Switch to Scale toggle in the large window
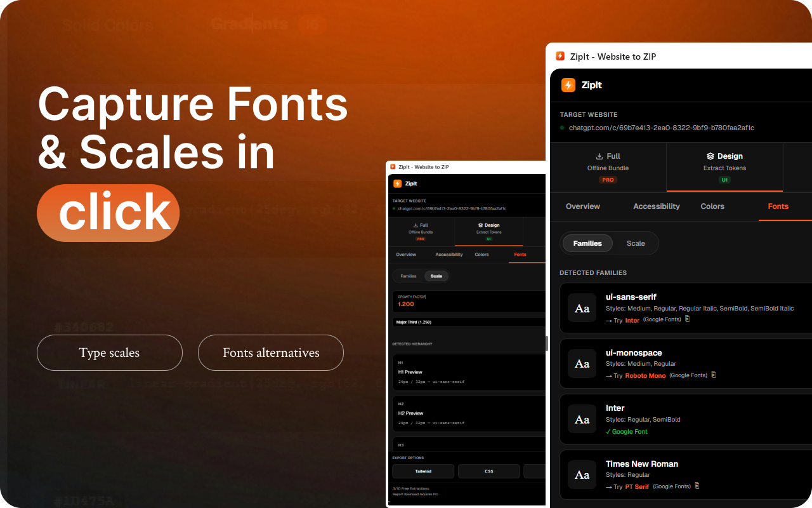This screenshot has width=812, height=508. point(636,243)
